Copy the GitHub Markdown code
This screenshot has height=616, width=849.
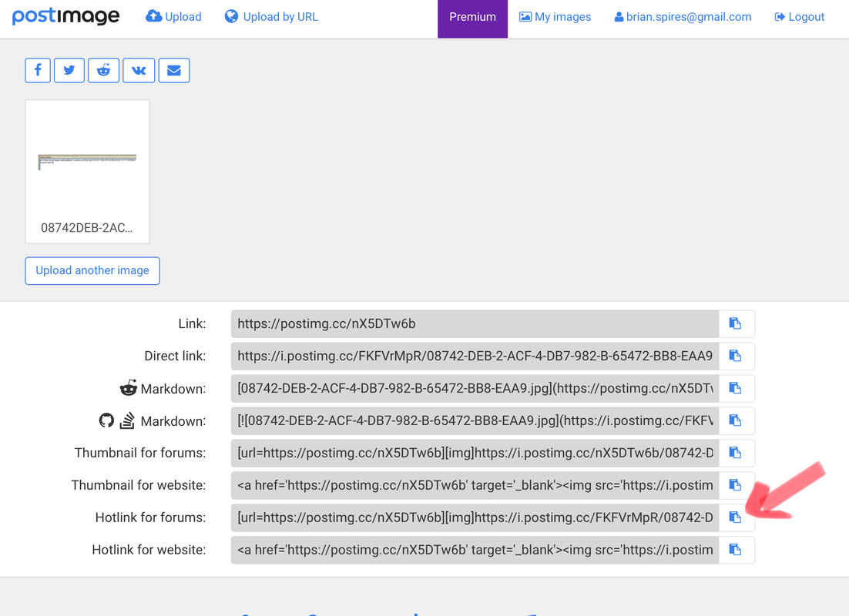[735, 420]
